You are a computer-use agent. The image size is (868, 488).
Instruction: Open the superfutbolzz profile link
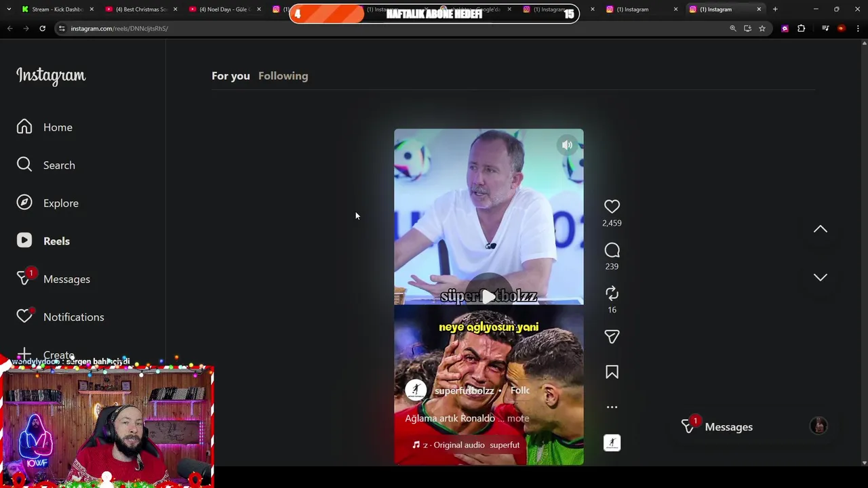464,391
